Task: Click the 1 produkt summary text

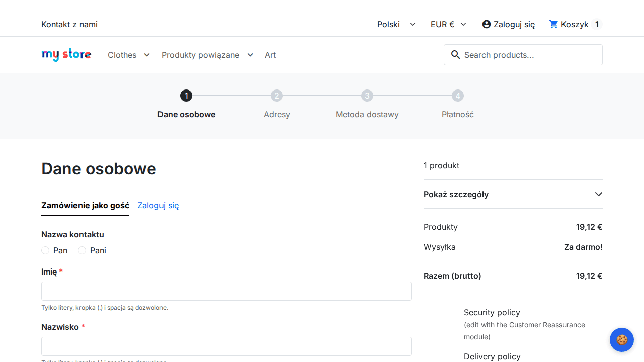Action: (x=441, y=165)
